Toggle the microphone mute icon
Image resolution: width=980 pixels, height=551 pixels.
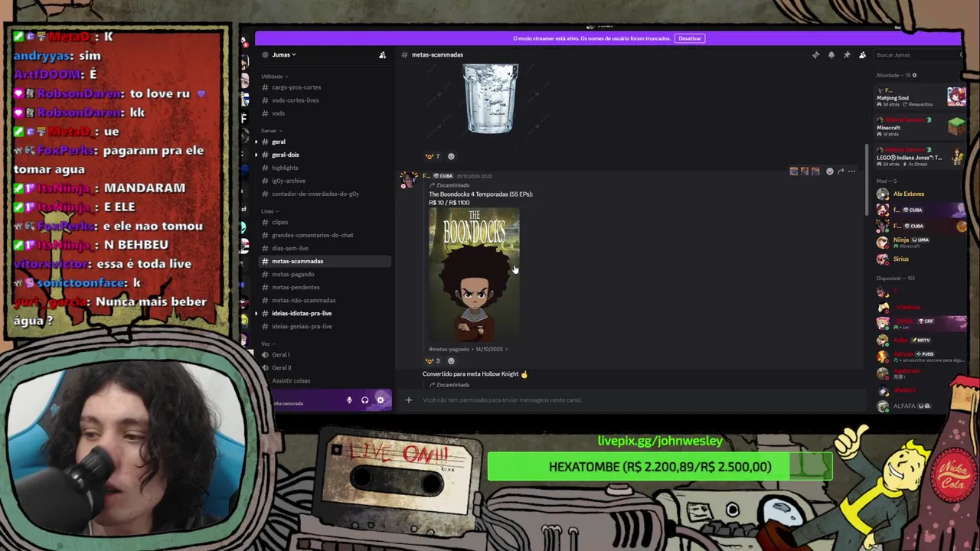coord(349,400)
